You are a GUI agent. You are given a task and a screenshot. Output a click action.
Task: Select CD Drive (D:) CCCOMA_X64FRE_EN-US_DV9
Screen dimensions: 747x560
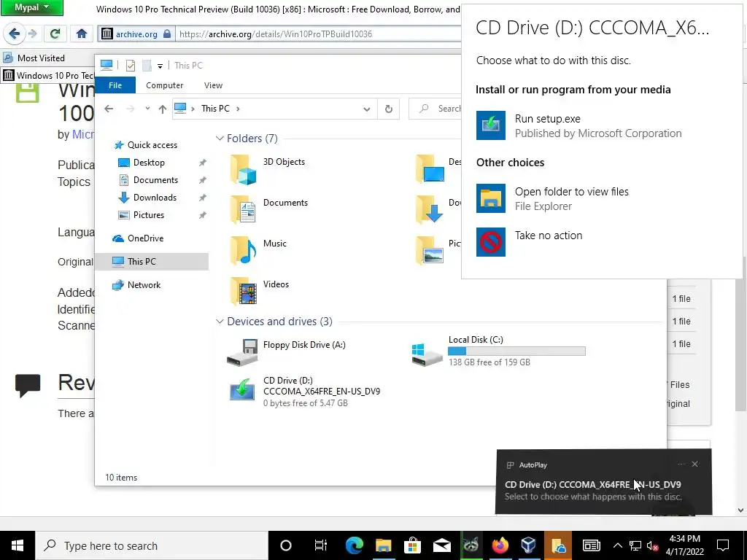pos(304,392)
